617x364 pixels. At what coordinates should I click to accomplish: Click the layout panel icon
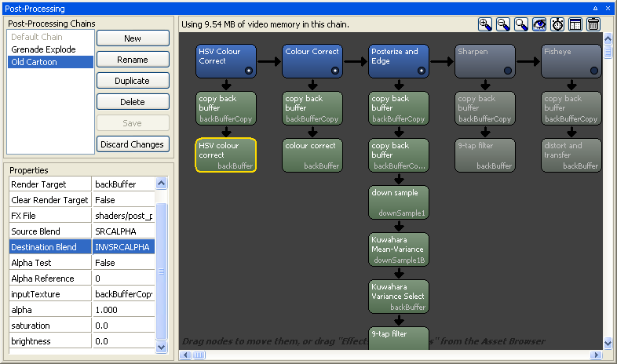pyautogui.click(x=575, y=24)
